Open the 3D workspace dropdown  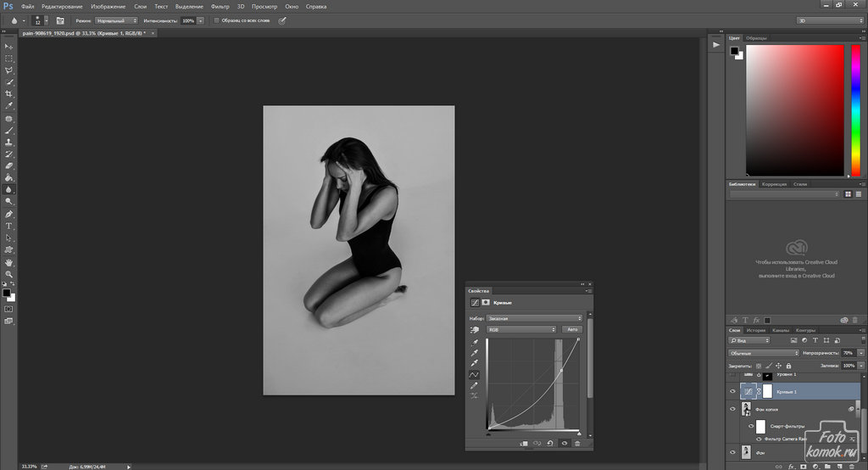pyautogui.click(x=830, y=20)
